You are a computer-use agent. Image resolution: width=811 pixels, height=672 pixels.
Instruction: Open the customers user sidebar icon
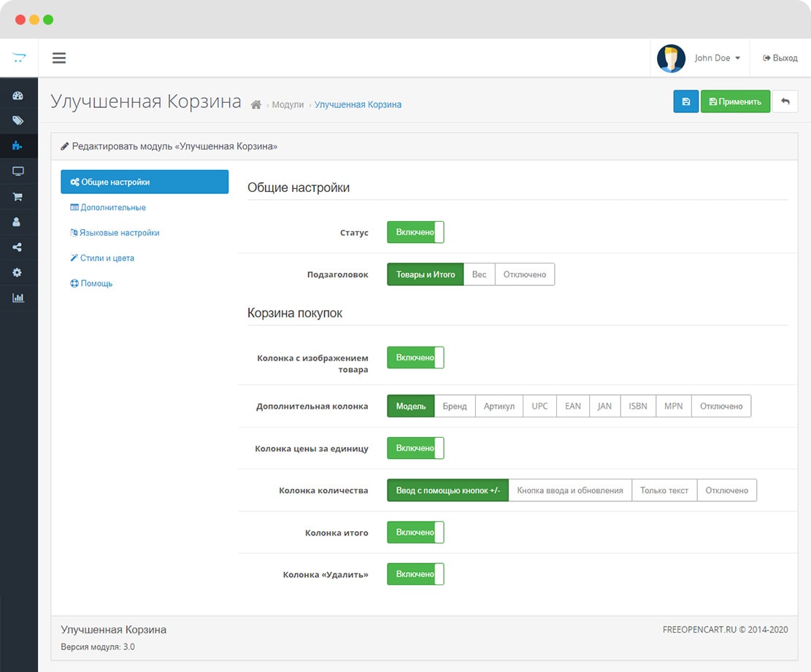[x=17, y=222]
